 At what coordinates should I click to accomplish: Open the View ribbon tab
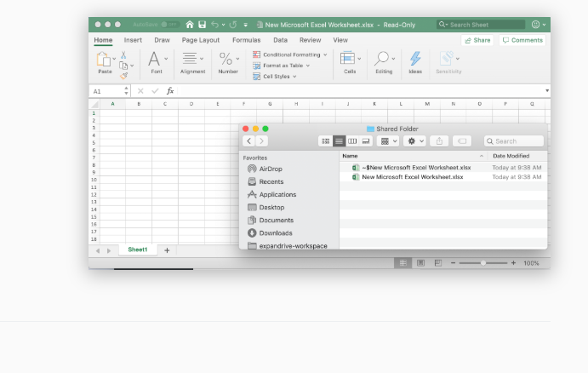click(x=340, y=40)
